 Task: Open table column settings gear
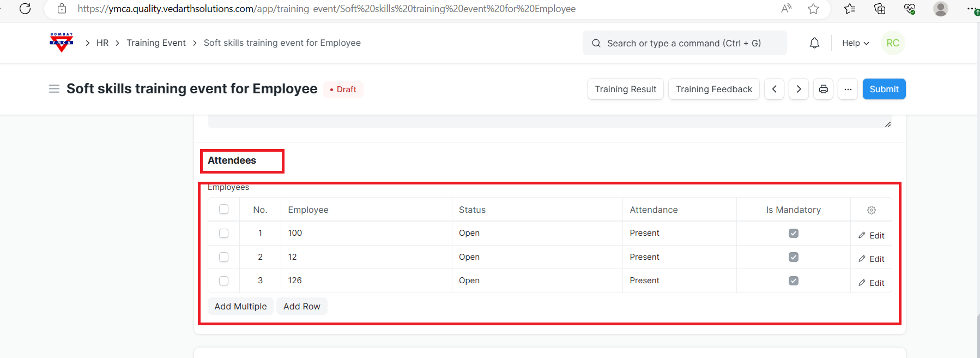(871, 210)
